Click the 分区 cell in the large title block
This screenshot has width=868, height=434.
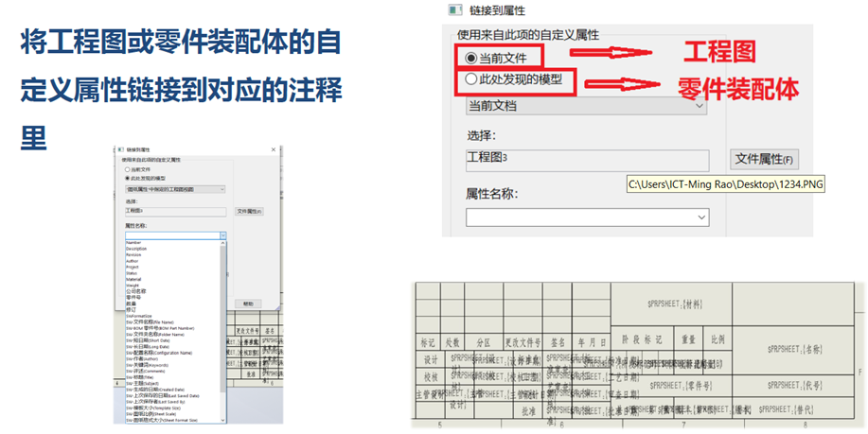click(485, 343)
